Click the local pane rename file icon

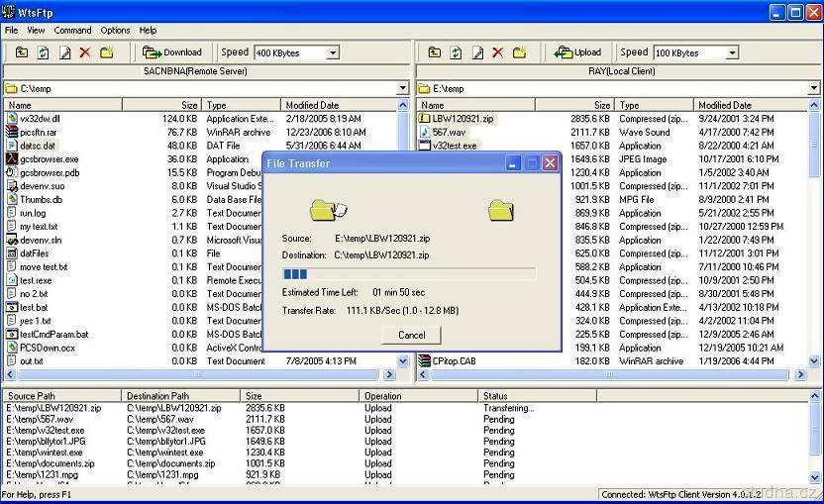[477, 52]
